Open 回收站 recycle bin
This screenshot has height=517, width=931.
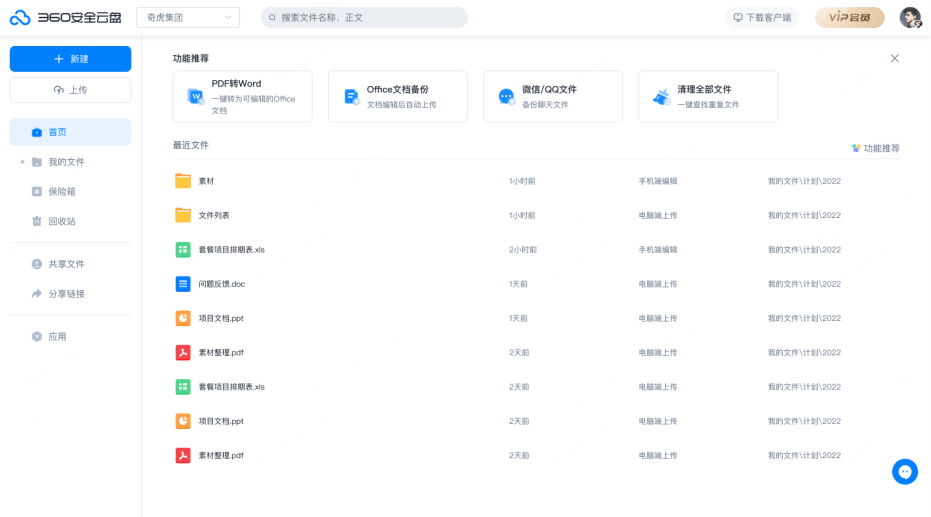[62, 221]
